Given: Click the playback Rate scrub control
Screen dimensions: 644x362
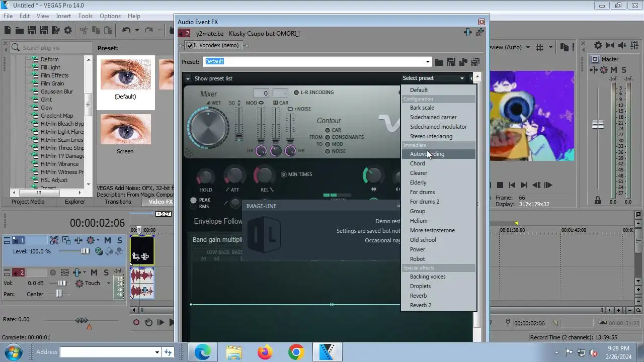Looking at the screenshot, I should [82, 320].
